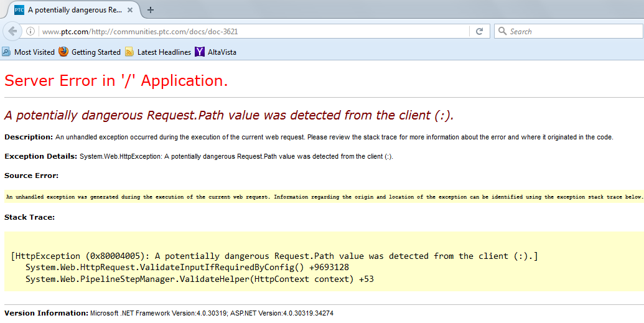Open the AltaVista bookmark
Image resolution: width=644 pixels, height=323 pixels.
(x=222, y=52)
